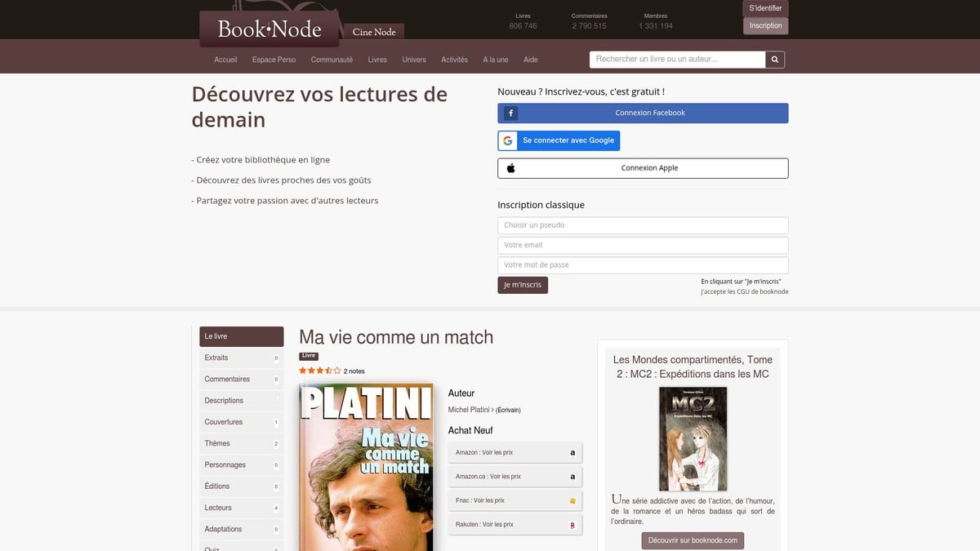Click the Ma vie comme un match title
This screenshot has height=551, width=980.
point(396,337)
